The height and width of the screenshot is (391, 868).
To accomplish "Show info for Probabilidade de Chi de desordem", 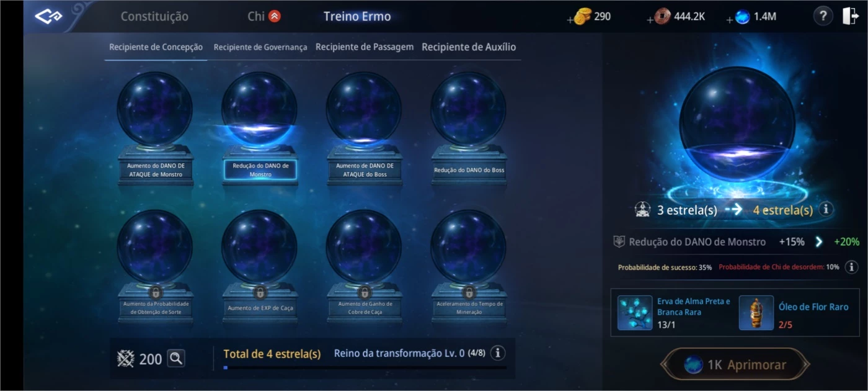I will click(852, 267).
